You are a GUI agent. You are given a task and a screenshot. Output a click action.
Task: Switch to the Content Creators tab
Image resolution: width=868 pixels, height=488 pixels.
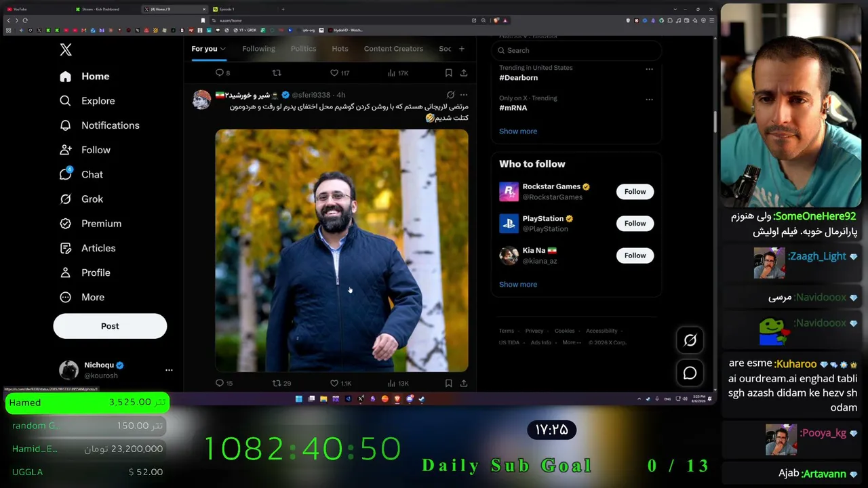point(393,49)
